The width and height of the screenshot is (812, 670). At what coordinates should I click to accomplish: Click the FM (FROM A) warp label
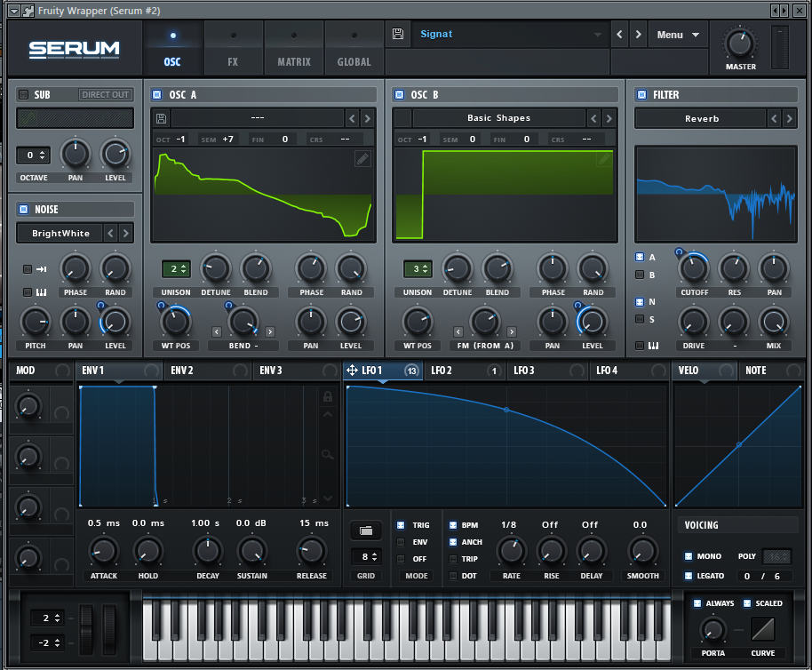click(x=485, y=346)
